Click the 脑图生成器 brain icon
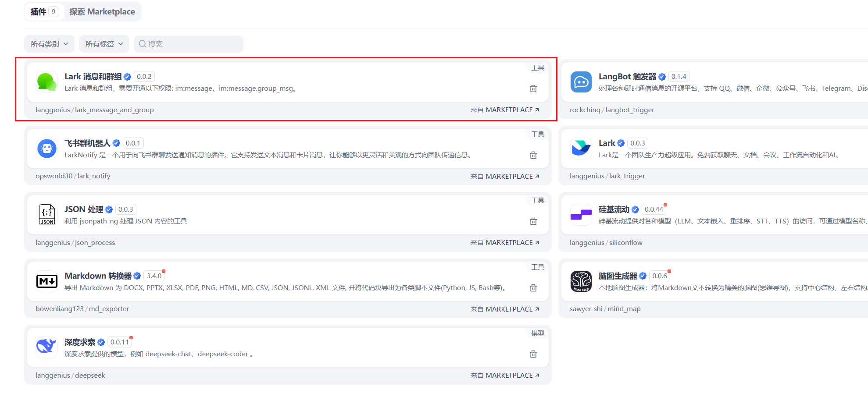The width and height of the screenshot is (868, 411). [581, 281]
